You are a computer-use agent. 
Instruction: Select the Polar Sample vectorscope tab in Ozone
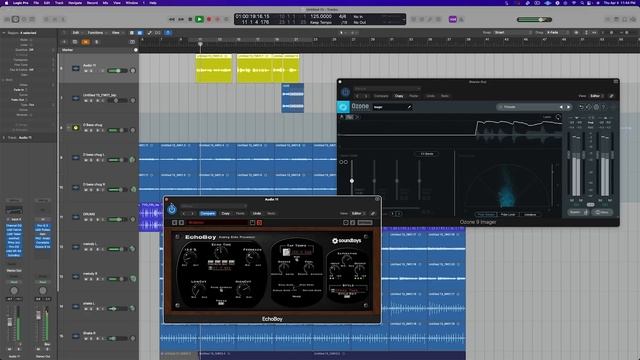[x=485, y=214]
